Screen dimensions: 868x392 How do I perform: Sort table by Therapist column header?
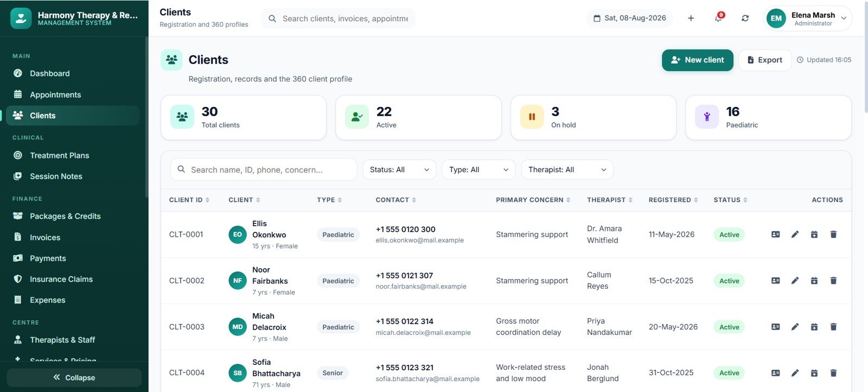point(610,200)
